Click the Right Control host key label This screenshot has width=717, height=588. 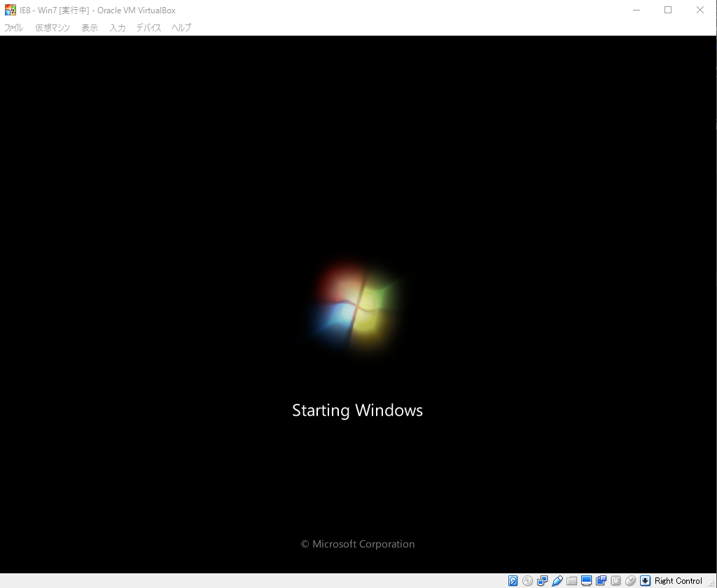(x=678, y=581)
